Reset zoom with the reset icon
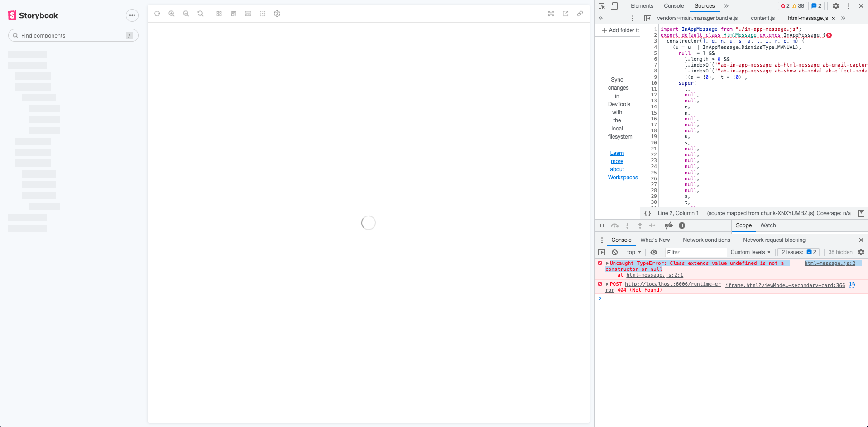 201,14
